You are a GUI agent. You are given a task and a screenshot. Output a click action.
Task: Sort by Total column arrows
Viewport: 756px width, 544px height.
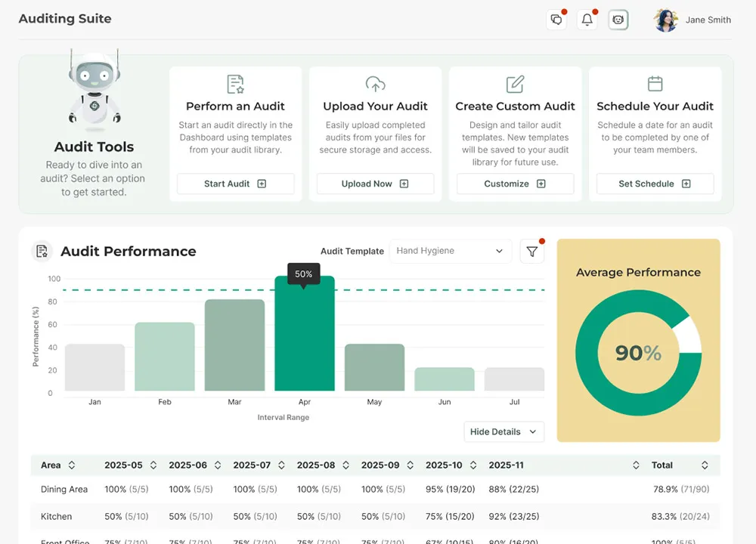(x=705, y=465)
